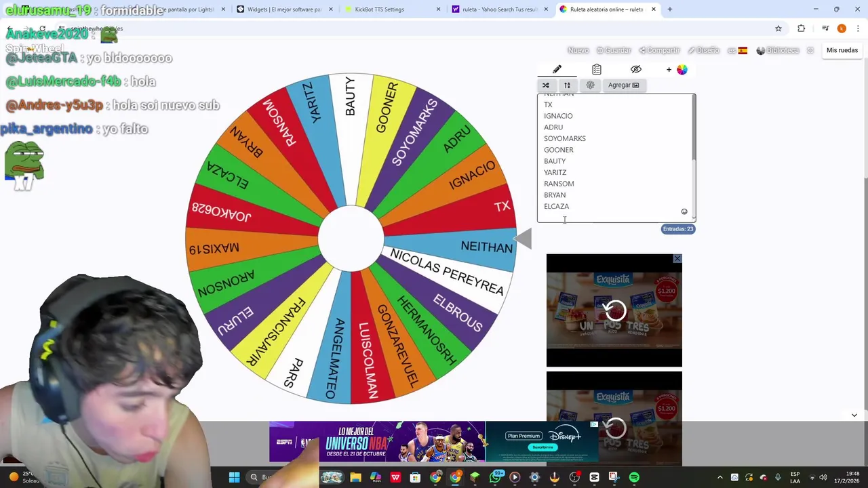Sort the entries alphabetically
Viewport: 868px width, 488px height.
coord(567,85)
